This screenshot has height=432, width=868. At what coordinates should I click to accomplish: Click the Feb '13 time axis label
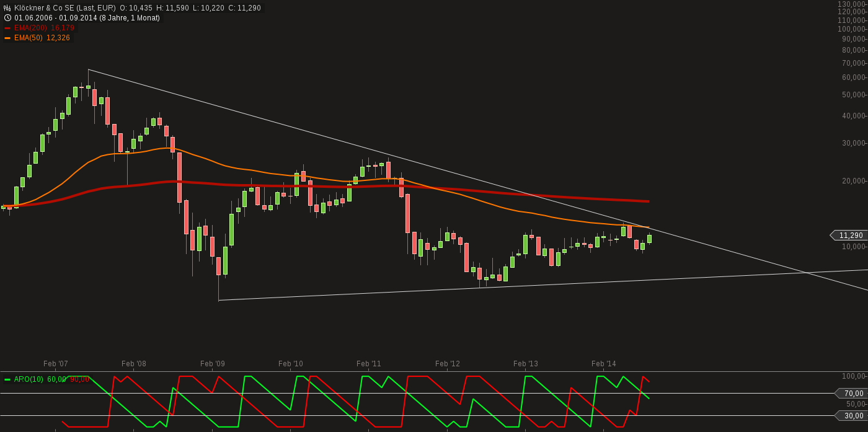526,364
